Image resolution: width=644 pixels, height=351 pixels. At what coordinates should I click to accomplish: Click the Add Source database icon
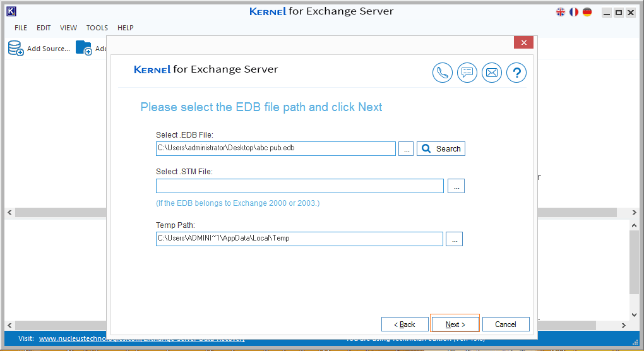click(16, 48)
